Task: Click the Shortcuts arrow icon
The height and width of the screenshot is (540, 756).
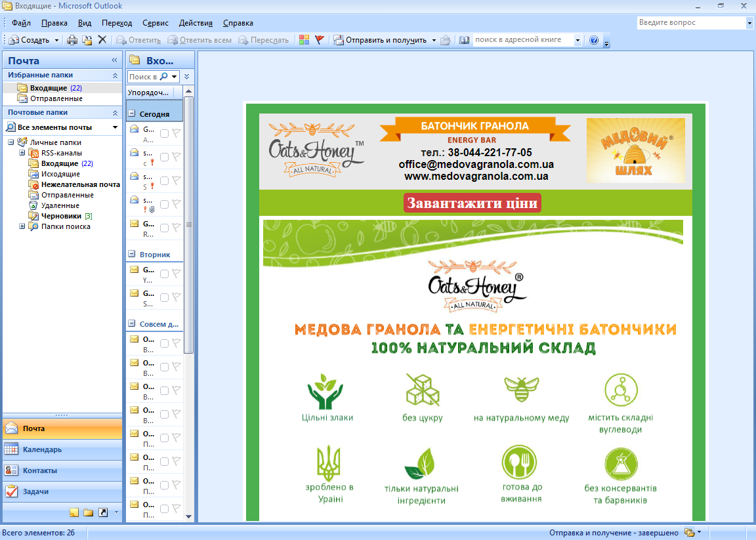Action: (x=103, y=512)
